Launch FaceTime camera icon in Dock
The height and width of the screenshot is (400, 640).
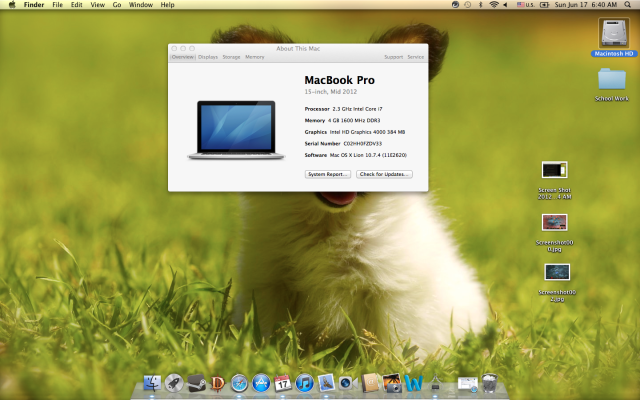coord(348,383)
